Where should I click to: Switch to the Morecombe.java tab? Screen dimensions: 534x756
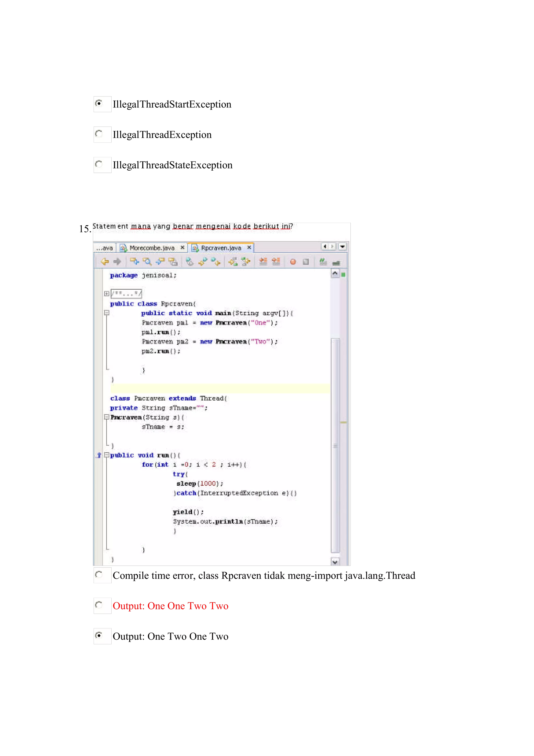[152, 248]
